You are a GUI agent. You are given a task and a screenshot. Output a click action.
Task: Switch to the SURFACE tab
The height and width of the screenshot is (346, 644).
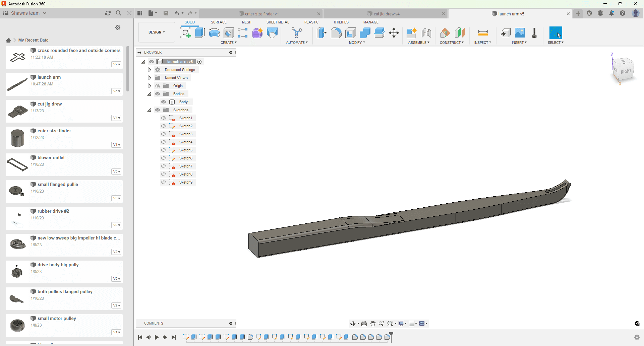coord(219,22)
